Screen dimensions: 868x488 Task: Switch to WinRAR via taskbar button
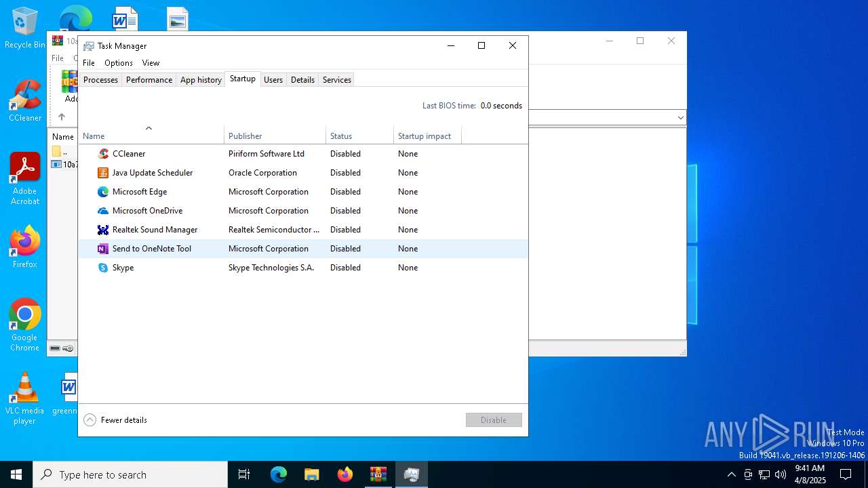[x=378, y=474]
